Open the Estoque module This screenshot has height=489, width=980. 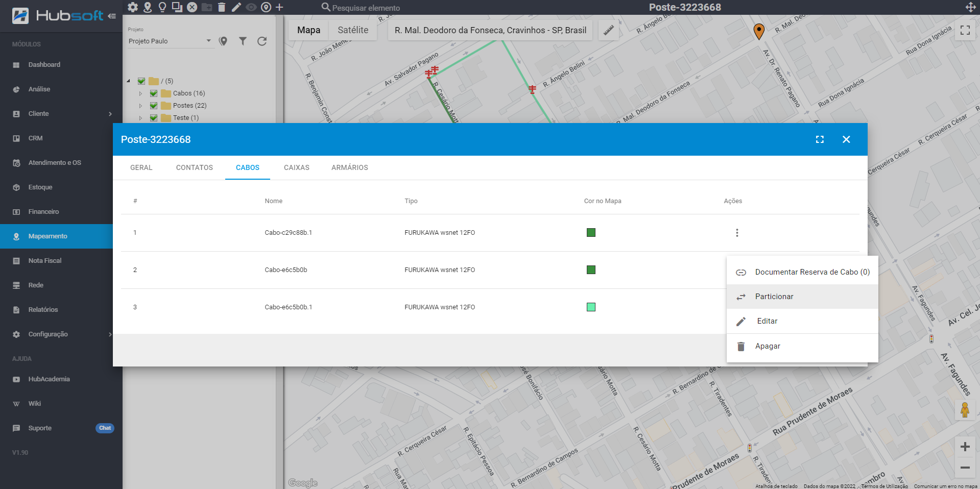click(56, 187)
